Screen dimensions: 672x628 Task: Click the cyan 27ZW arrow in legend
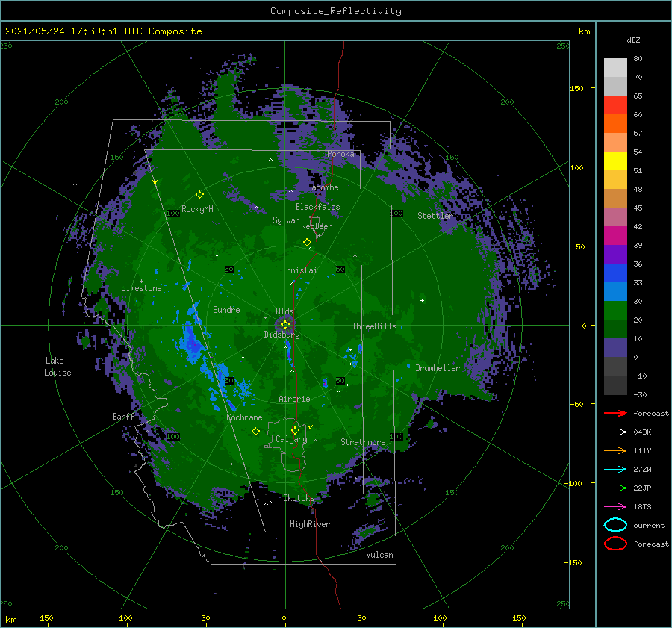pos(615,470)
